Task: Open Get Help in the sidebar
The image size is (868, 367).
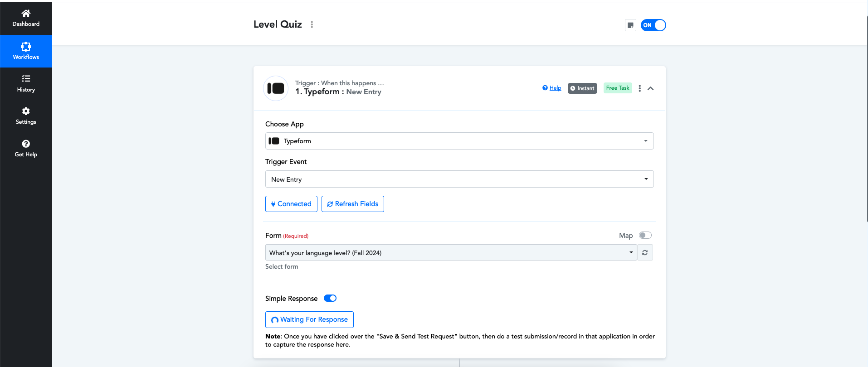Action: [x=26, y=149]
